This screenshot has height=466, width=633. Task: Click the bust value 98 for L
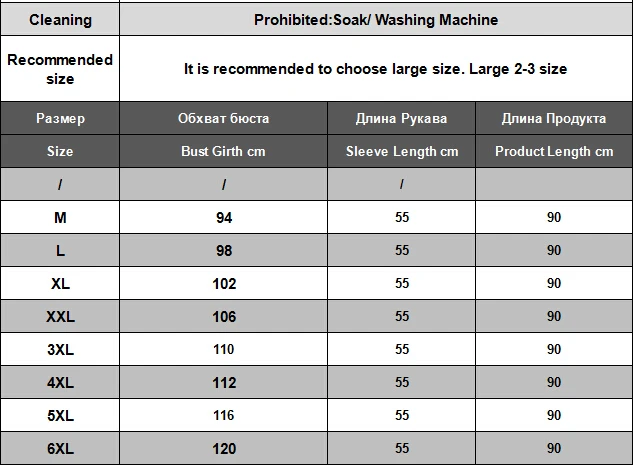[224, 251]
